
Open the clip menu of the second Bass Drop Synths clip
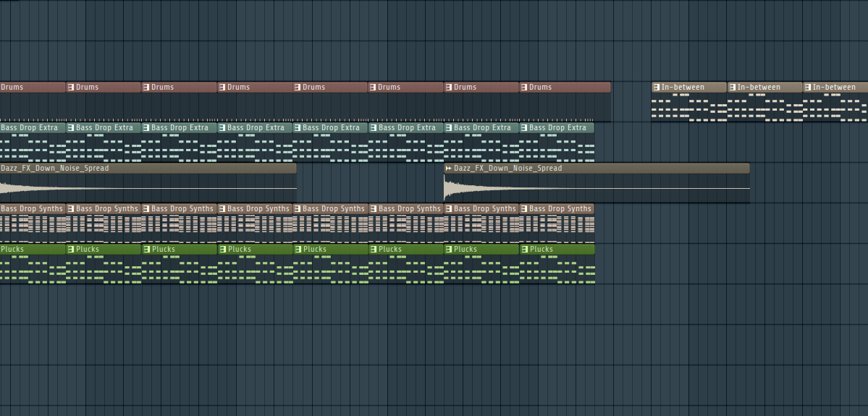click(71, 209)
